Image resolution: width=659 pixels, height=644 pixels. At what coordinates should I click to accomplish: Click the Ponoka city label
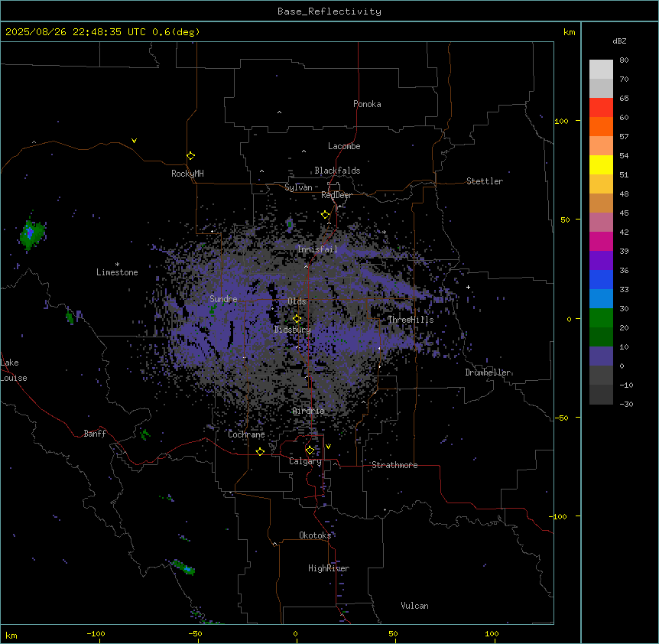[x=367, y=104]
